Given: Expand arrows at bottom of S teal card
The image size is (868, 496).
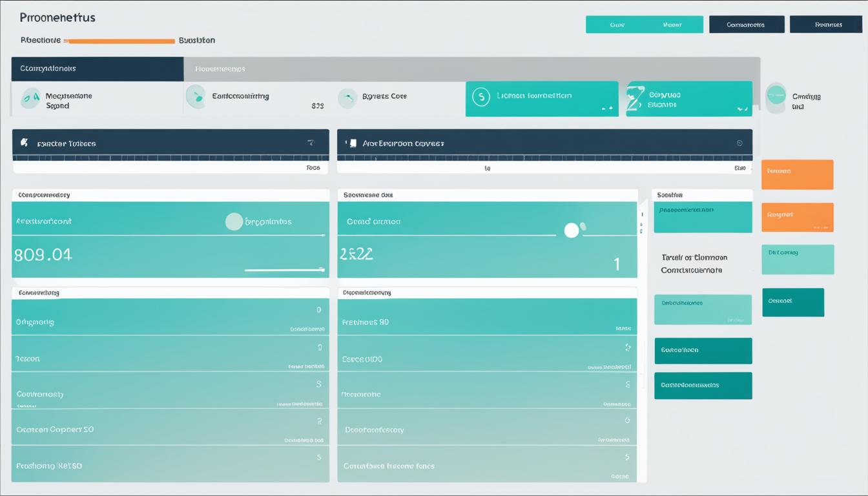Looking at the screenshot, I should pos(606,109).
